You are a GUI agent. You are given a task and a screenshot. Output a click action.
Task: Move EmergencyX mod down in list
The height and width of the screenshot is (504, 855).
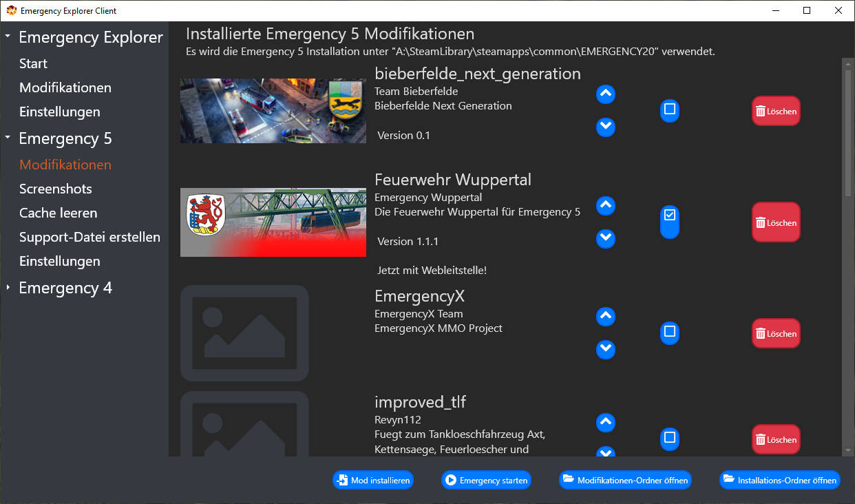click(605, 350)
